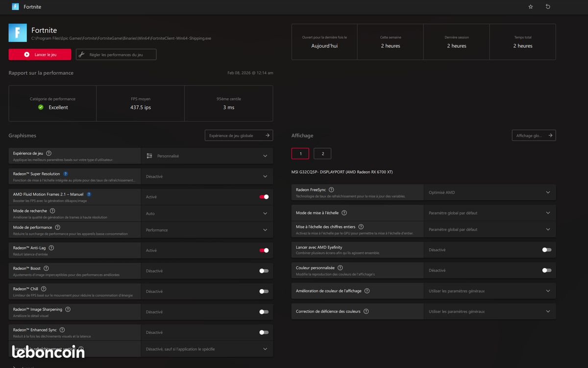
Task: Enable Radeon Image Sharpening toggle
Action: coord(264,312)
